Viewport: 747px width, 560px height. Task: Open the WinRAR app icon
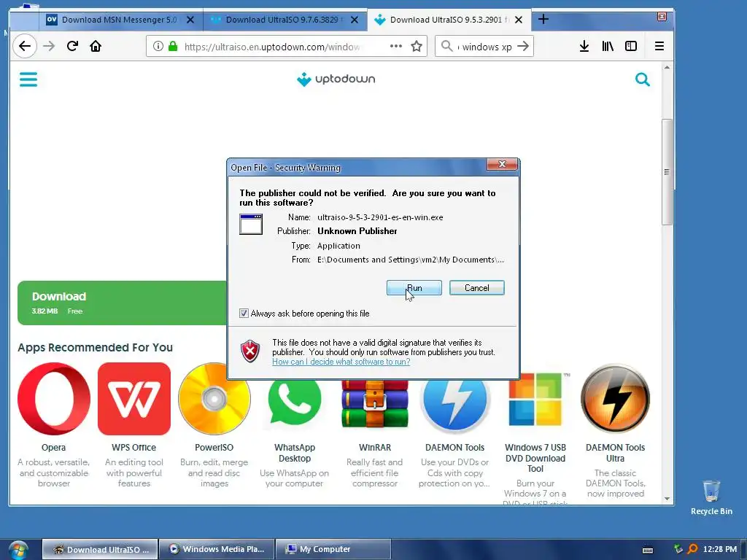point(375,404)
